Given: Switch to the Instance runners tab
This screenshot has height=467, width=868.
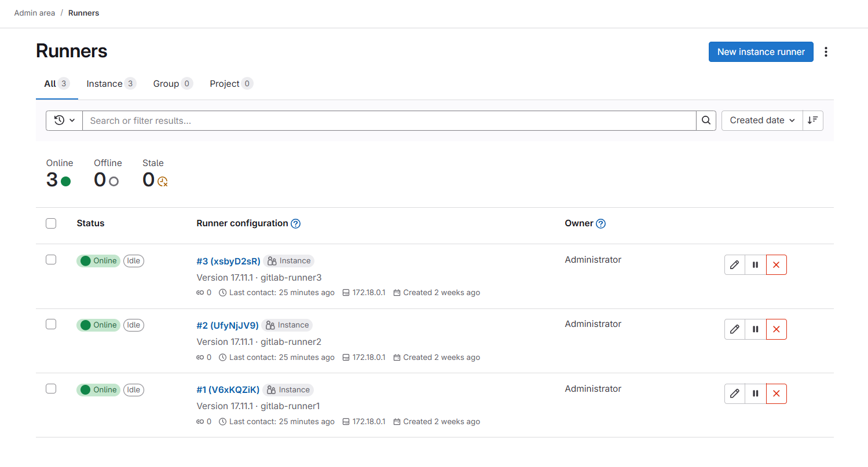Looking at the screenshot, I should click(x=111, y=84).
